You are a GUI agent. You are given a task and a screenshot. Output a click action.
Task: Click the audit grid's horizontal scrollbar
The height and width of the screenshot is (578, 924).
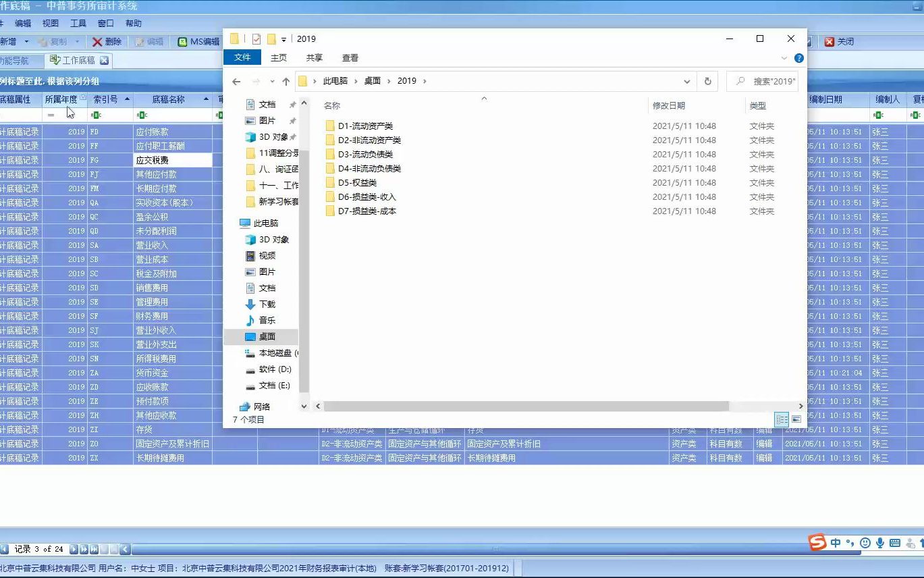coord(496,549)
